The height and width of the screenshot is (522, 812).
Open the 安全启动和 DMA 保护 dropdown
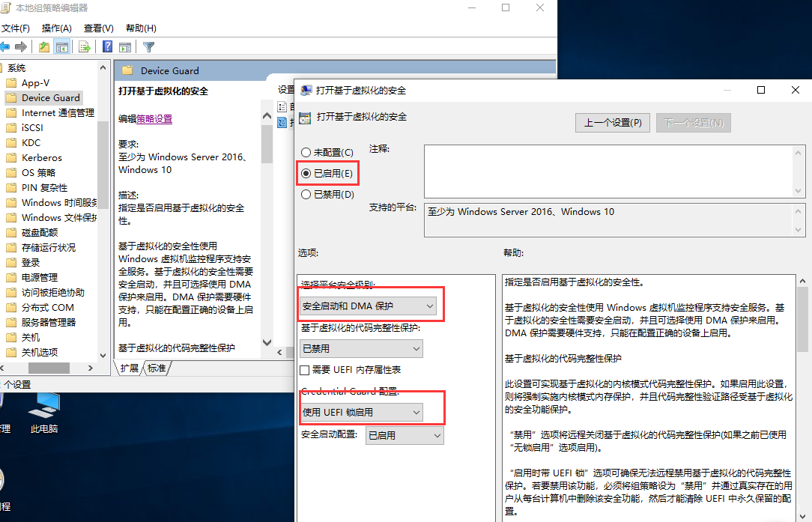[x=369, y=306]
